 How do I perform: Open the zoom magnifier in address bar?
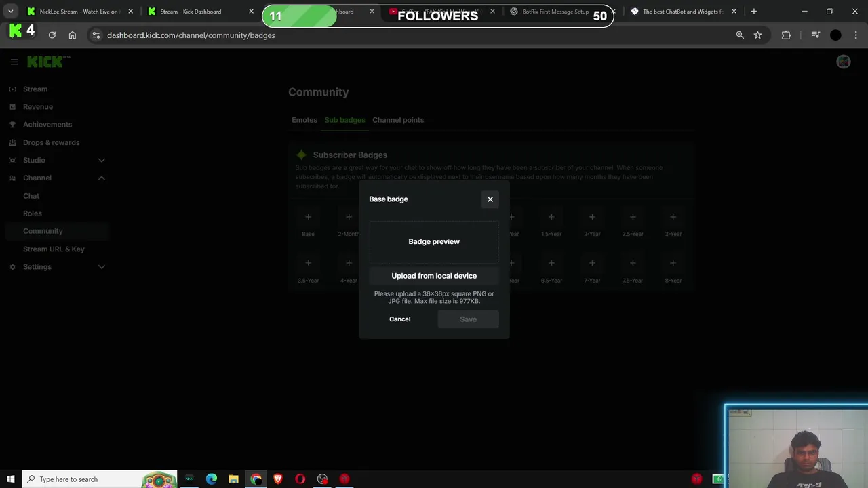point(740,35)
